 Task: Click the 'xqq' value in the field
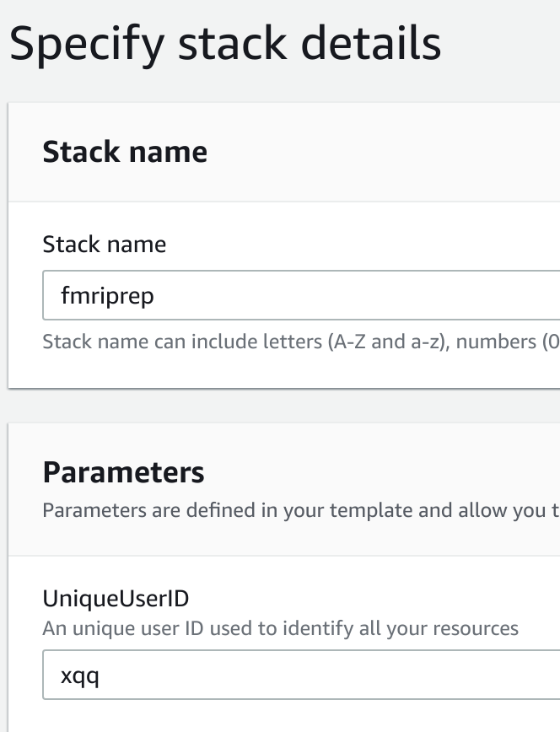click(80, 675)
